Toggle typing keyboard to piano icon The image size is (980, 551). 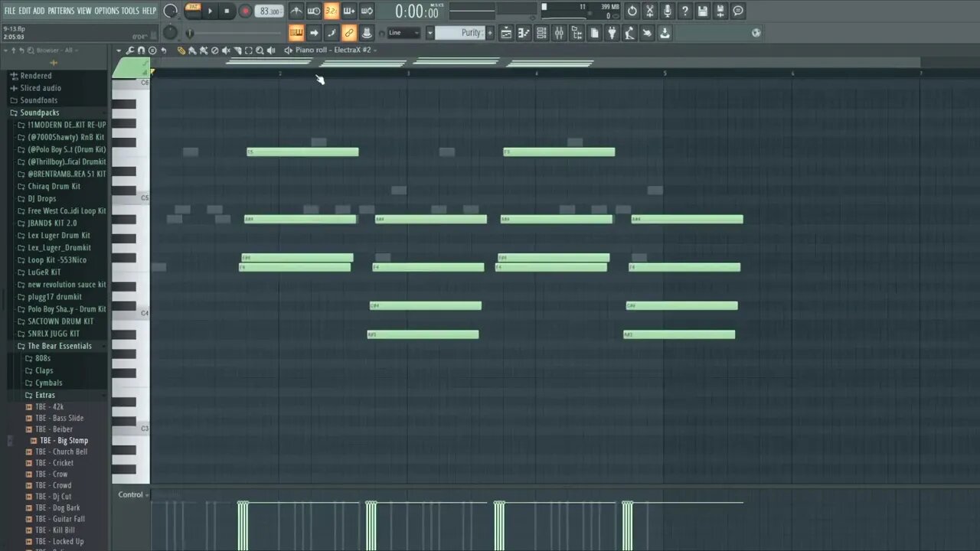(296, 32)
